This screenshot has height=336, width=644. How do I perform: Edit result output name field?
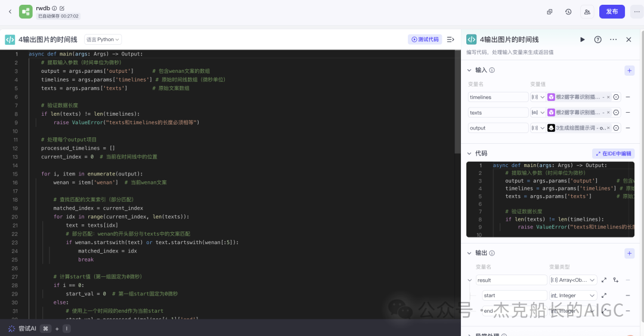point(512,280)
